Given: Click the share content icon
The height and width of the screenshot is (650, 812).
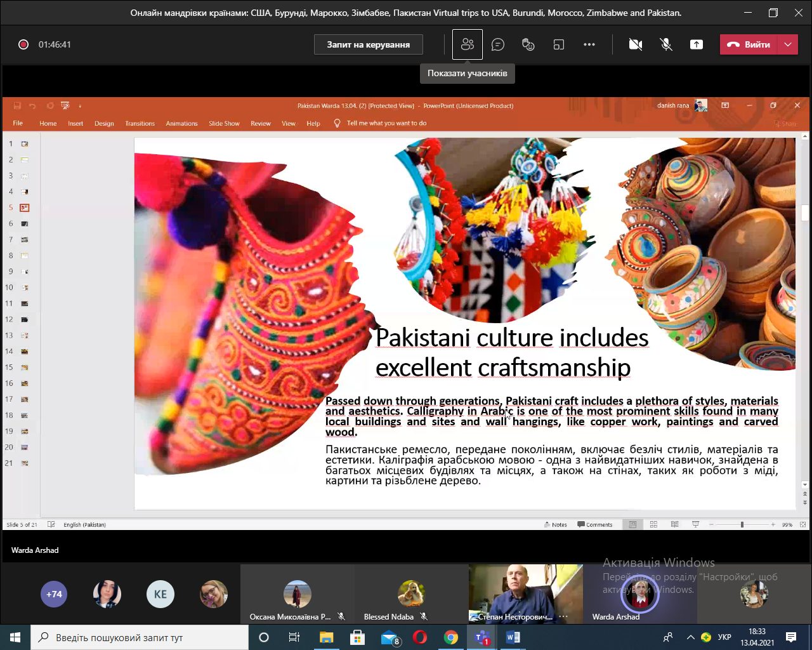Looking at the screenshot, I should click(697, 44).
